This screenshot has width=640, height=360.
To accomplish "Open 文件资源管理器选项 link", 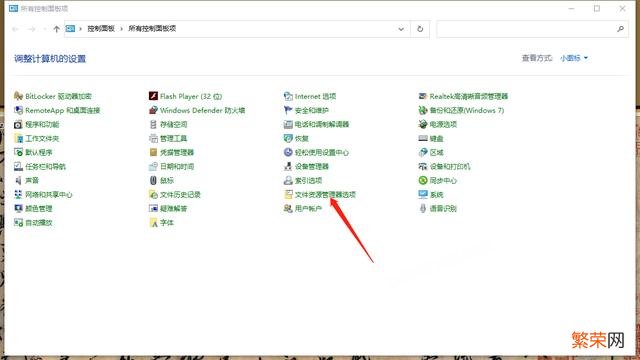I will [x=325, y=195].
